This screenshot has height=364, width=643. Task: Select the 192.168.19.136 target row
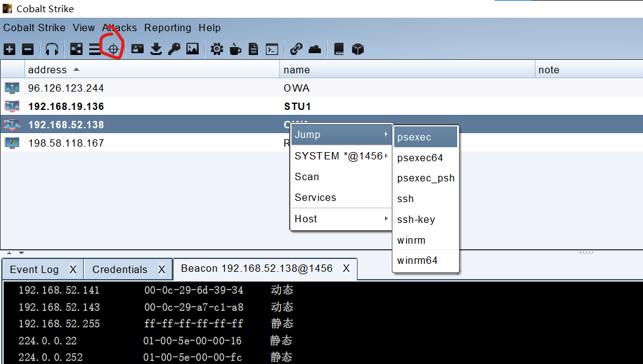point(321,106)
